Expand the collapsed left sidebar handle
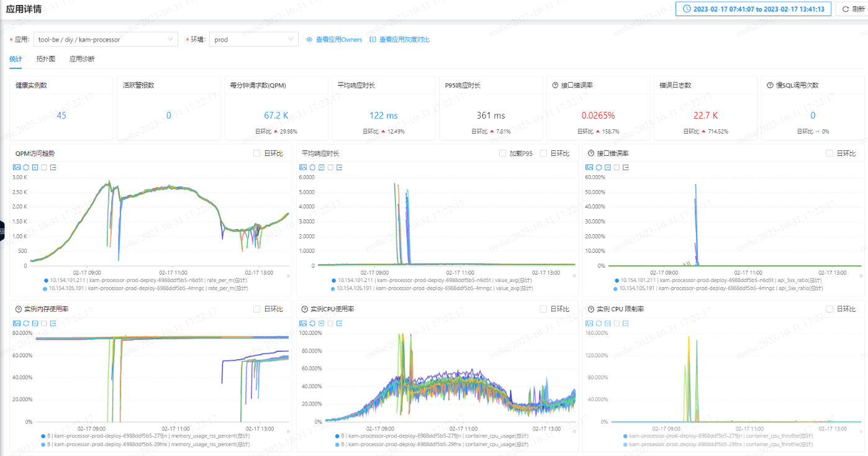Viewport: 868px width, 456px height. pyautogui.click(x=2, y=230)
